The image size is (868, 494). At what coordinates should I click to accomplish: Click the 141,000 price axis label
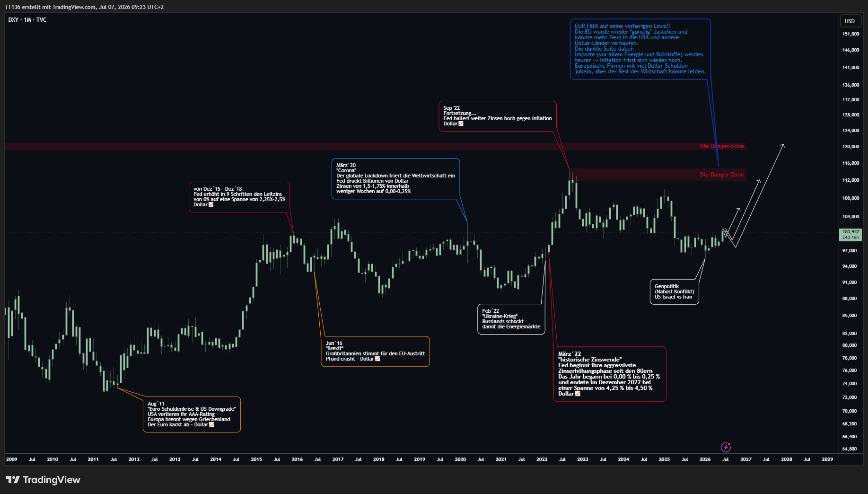(850, 68)
